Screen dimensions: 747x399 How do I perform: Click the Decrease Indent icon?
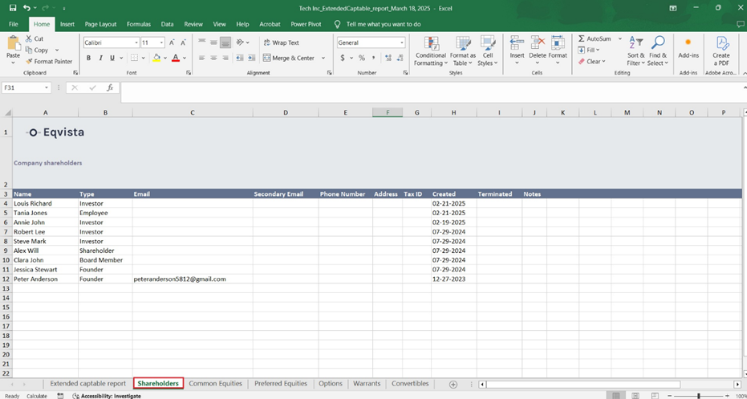point(239,58)
